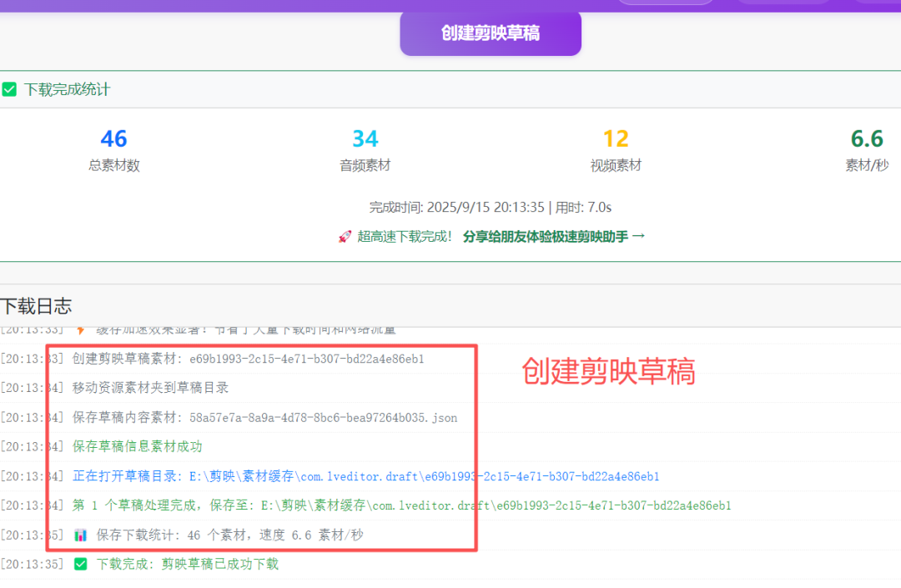The height and width of the screenshot is (588, 901).
Task: Select the total count number 46
Action: [x=113, y=139]
